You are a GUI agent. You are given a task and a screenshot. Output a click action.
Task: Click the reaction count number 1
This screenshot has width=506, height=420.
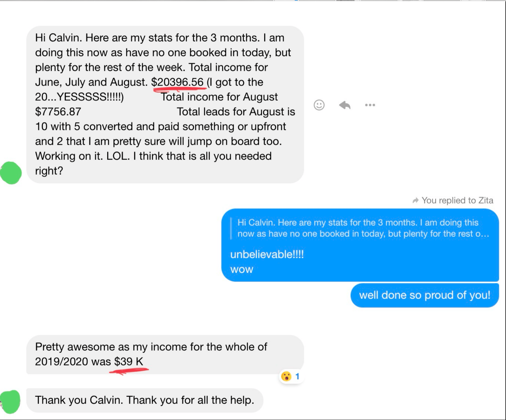click(x=297, y=376)
